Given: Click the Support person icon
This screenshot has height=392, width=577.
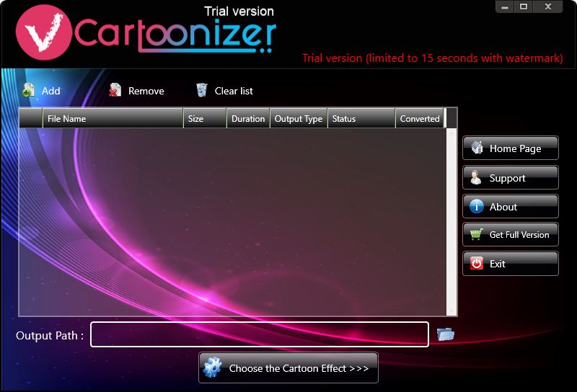Looking at the screenshot, I should coord(476,177).
